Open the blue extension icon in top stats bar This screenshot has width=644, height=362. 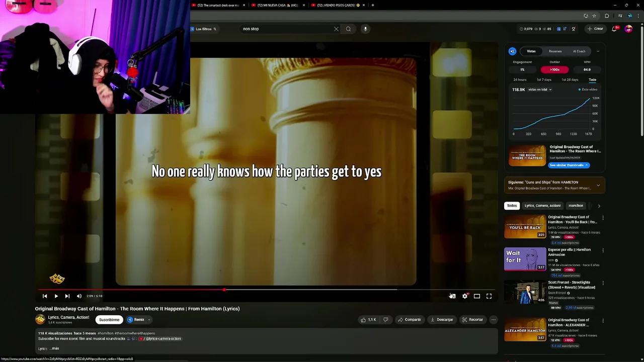coord(557,29)
